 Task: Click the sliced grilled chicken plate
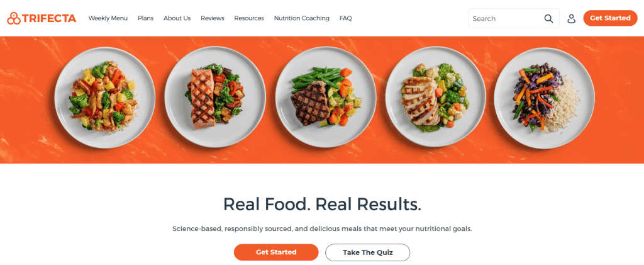tap(436, 98)
